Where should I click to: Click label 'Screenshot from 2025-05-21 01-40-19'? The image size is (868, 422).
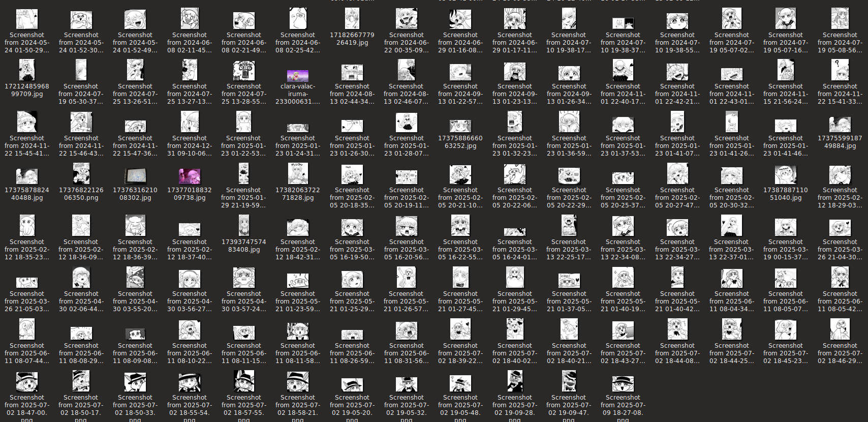(623, 302)
